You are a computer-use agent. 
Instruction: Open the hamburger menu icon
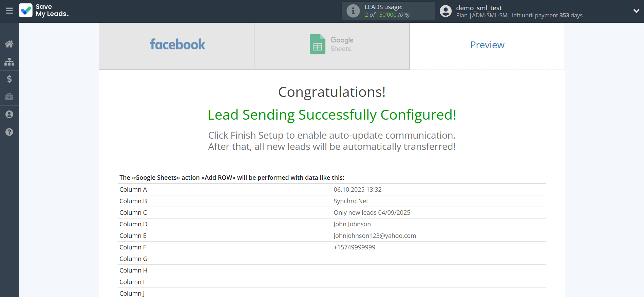9,11
